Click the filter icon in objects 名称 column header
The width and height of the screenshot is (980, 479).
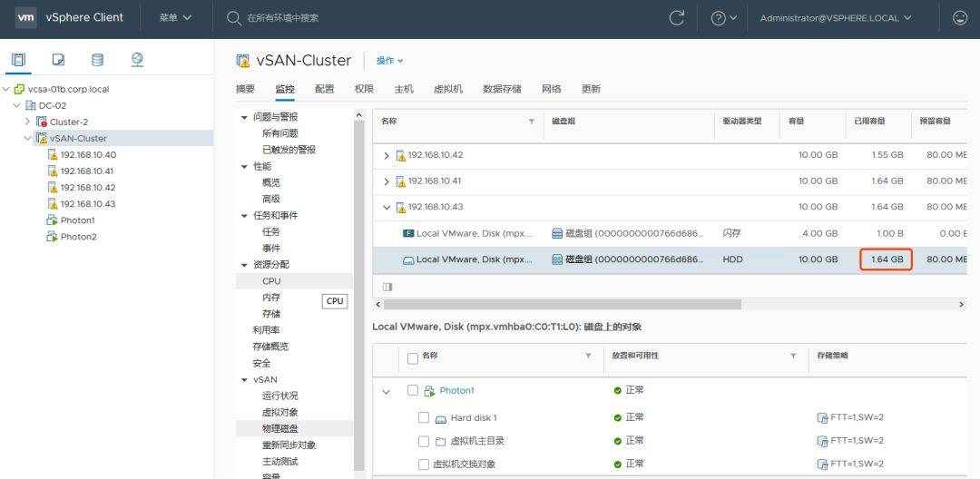click(588, 356)
